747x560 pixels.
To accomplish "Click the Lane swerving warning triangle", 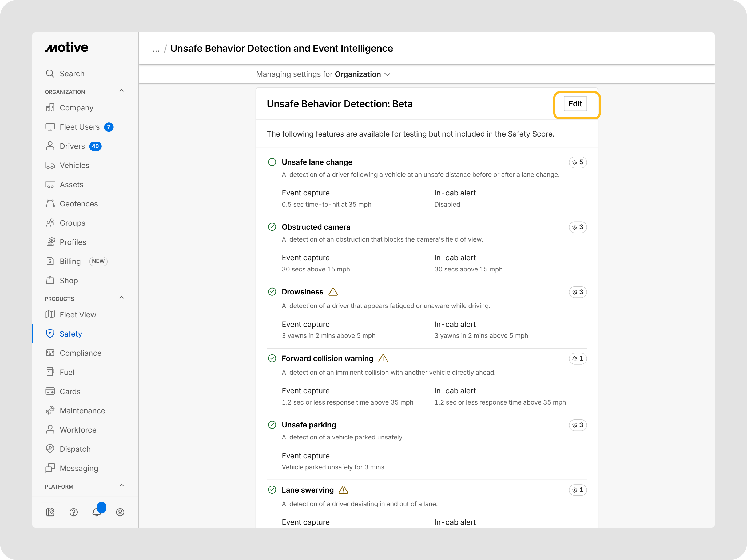I will 343,490.
